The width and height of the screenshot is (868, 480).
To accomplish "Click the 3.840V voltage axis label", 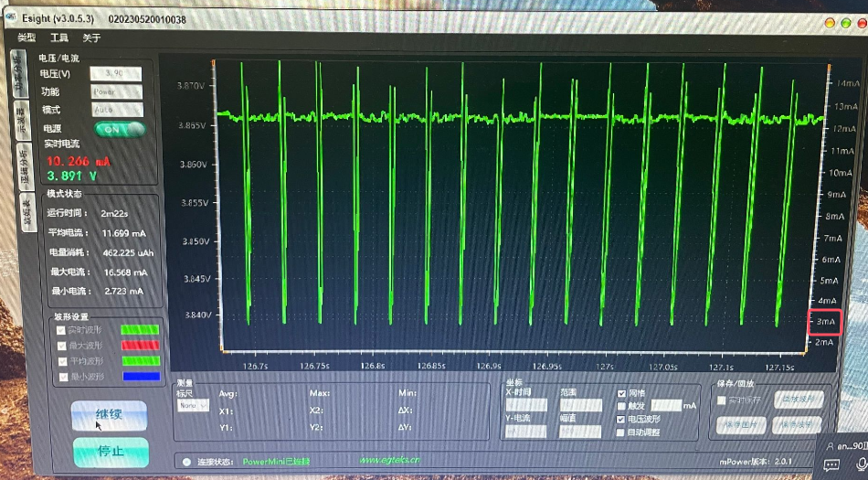I will [197, 315].
